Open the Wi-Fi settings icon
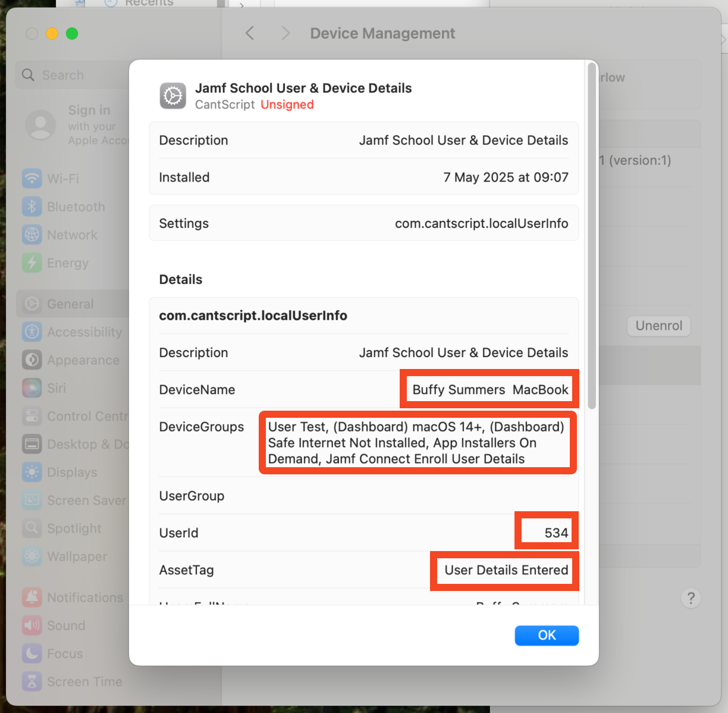Image resolution: width=728 pixels, height=713 pixels. [32, 179]
